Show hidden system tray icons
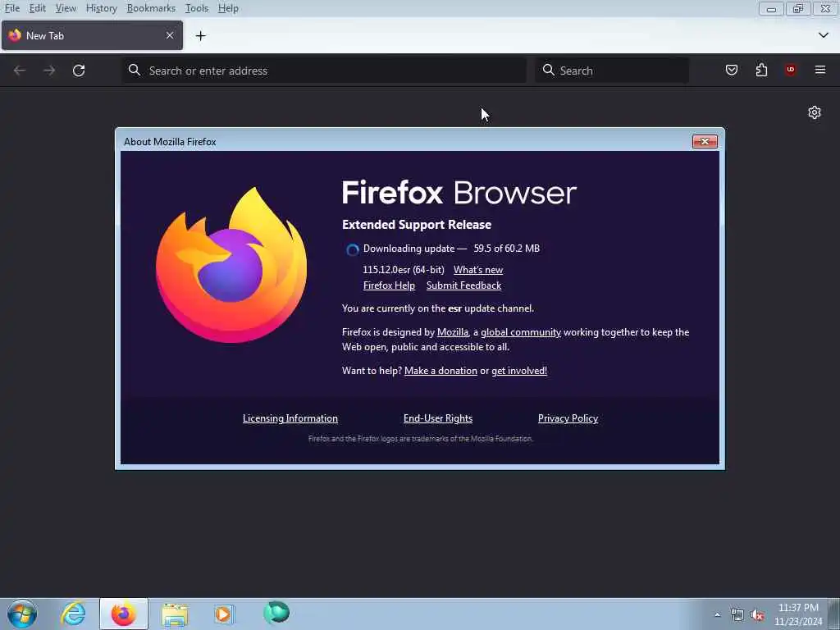840x630 pixels. click(x=717, y=615)
